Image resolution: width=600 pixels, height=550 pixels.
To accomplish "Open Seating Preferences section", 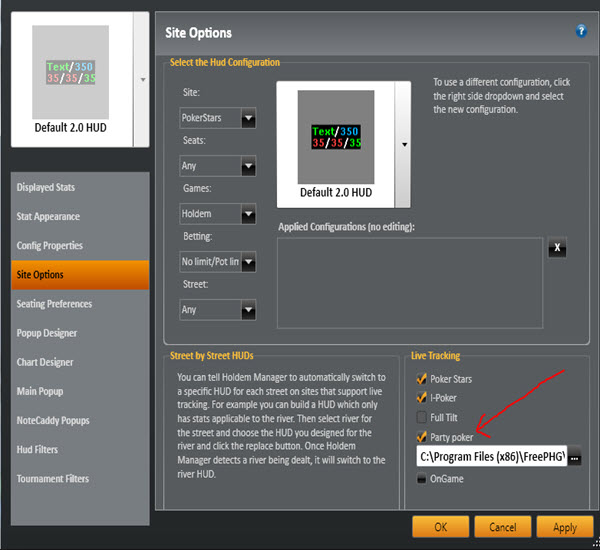I will click(x=80, y=304).
